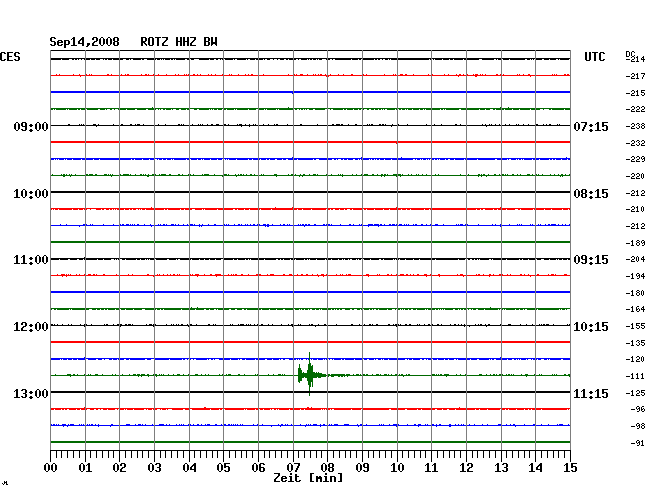
Task: Click the DC offset value -189
Action: click(x=635, y=243)
